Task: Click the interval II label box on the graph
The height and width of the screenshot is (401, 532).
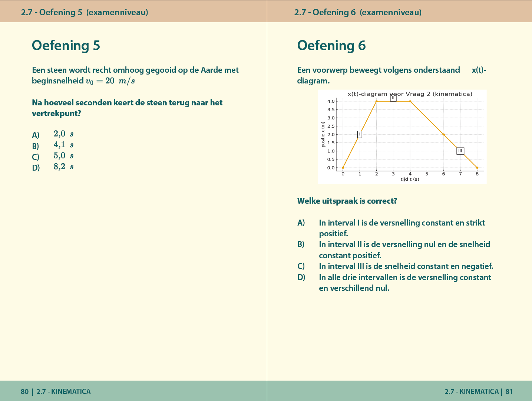Action: point(393,98)
